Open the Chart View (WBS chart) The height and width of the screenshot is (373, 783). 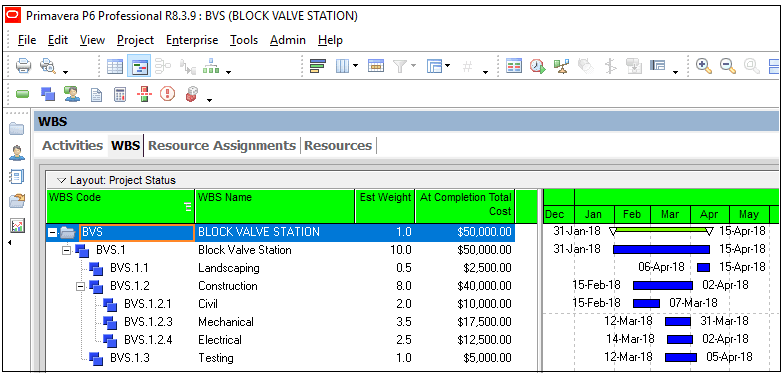coord(211,66)
